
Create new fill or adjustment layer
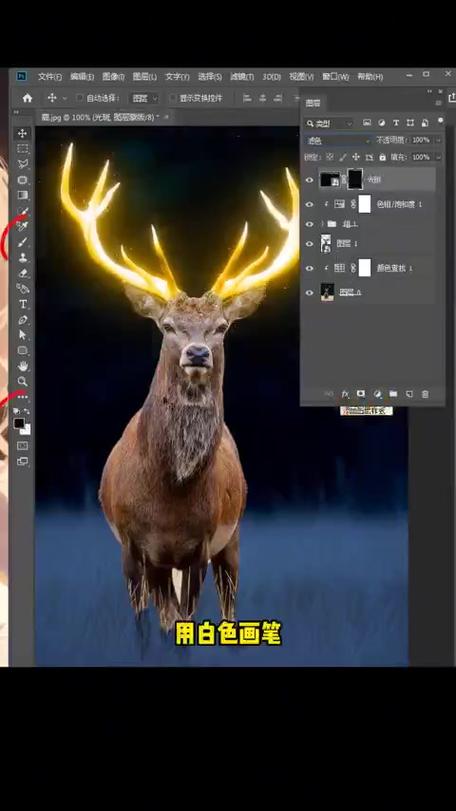377,394
